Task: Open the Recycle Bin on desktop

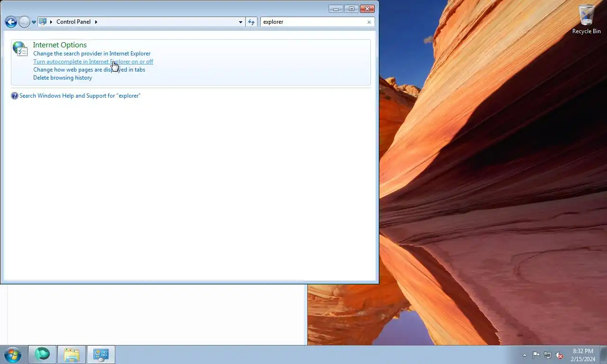Action: (x=586, y=19)
